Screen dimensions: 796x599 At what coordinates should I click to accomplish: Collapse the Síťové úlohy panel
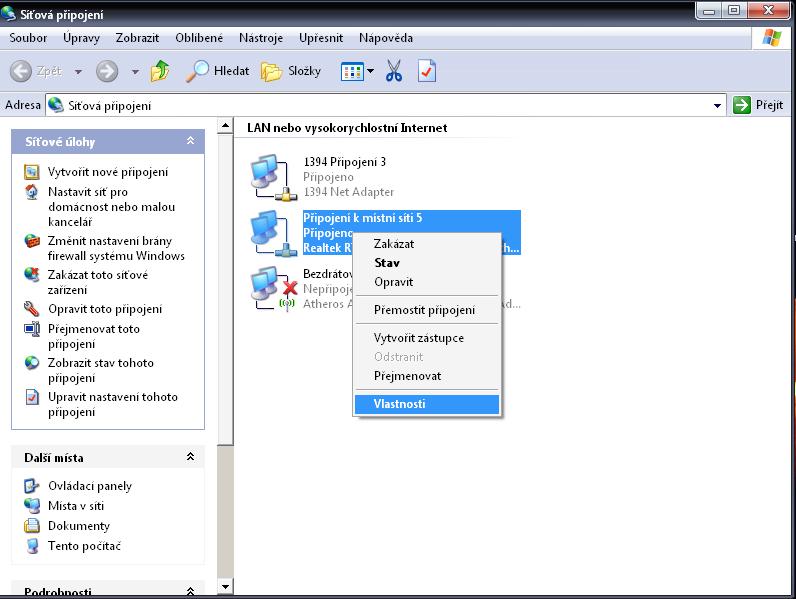[190, 142]
